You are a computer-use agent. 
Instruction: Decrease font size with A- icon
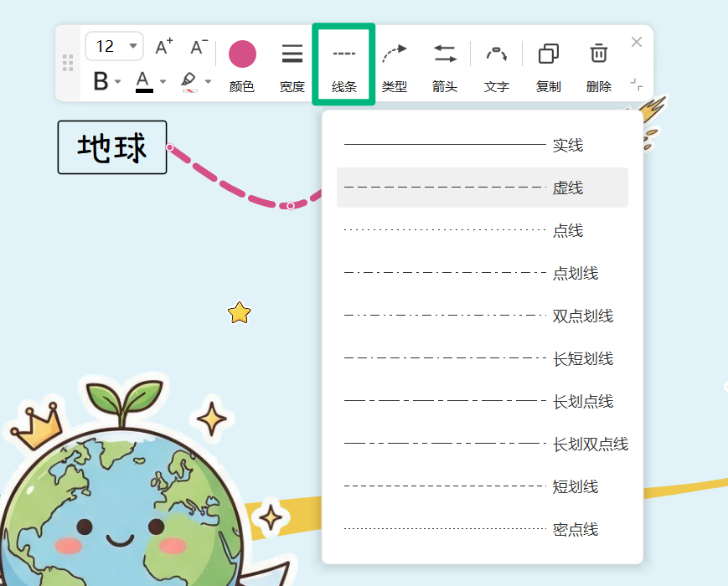tap(199, 46)
